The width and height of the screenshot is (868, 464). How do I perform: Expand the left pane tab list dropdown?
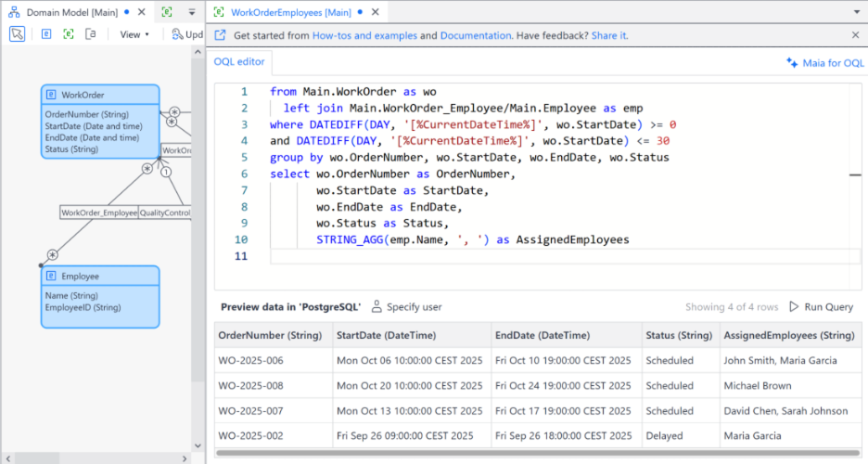pos(191,12)
